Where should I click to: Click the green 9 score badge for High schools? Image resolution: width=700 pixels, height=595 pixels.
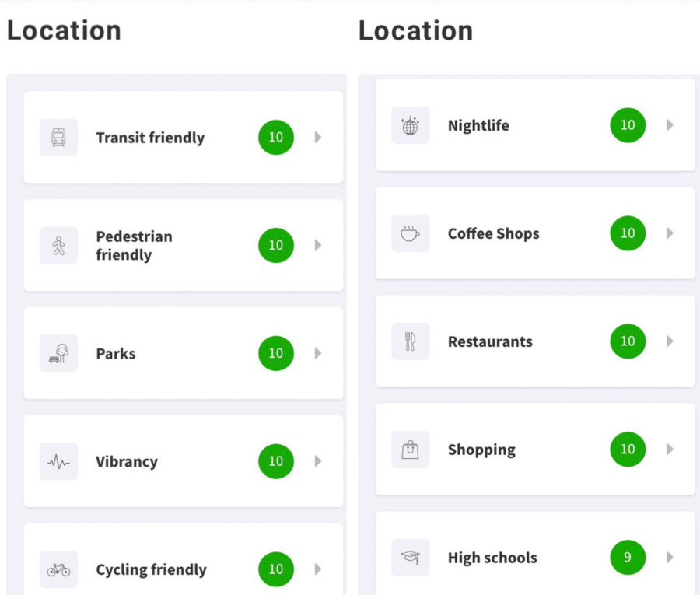pyautogui.click(x=628, y=558)
